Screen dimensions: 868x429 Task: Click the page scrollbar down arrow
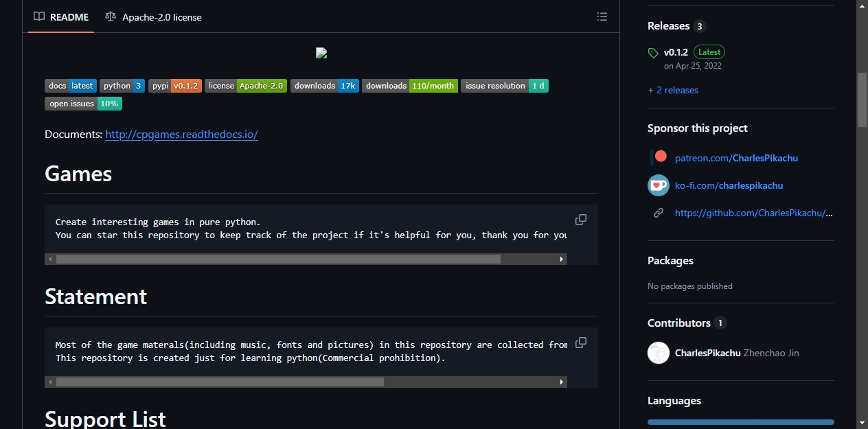(862, 423)
